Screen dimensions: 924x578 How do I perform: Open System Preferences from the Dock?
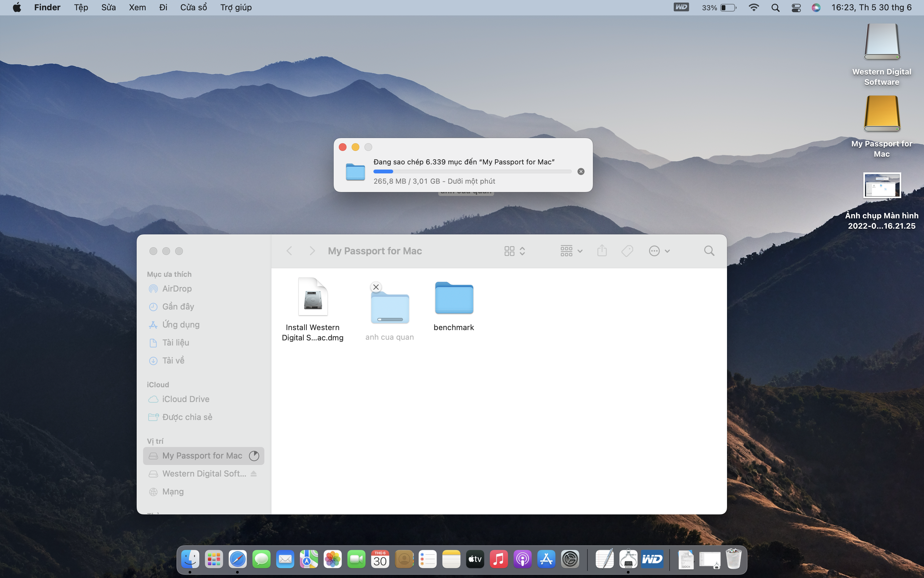[x=570, y=560]
